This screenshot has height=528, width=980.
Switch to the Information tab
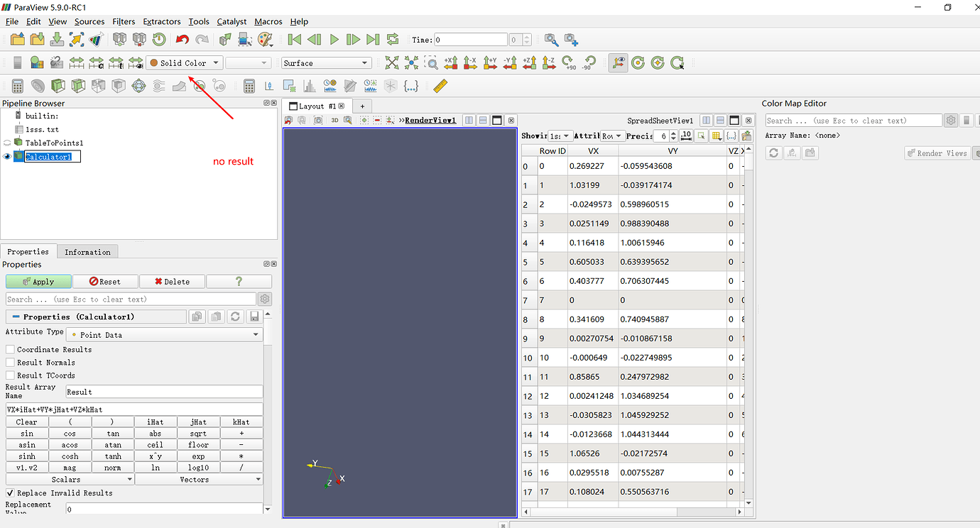tap(87, 251)
